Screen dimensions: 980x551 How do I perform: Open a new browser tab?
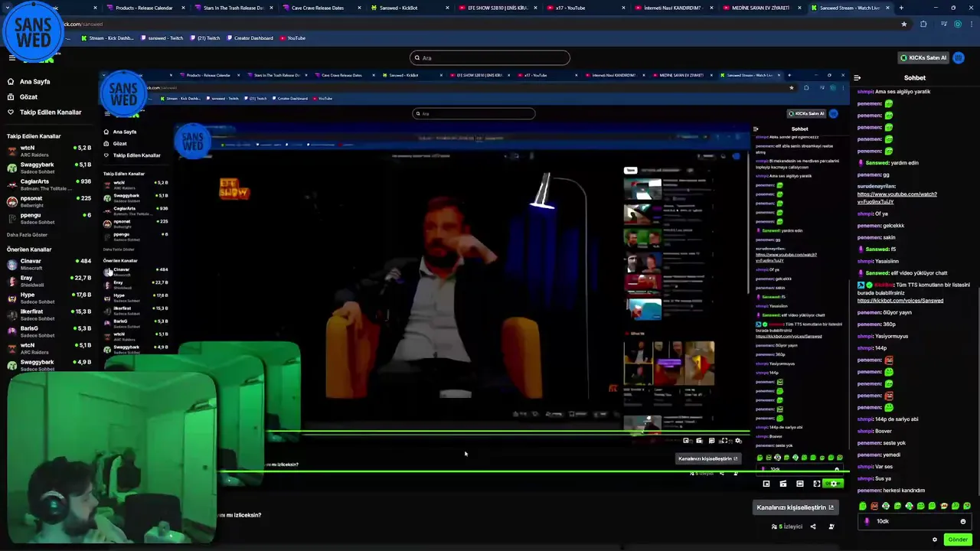pos(901,8)
